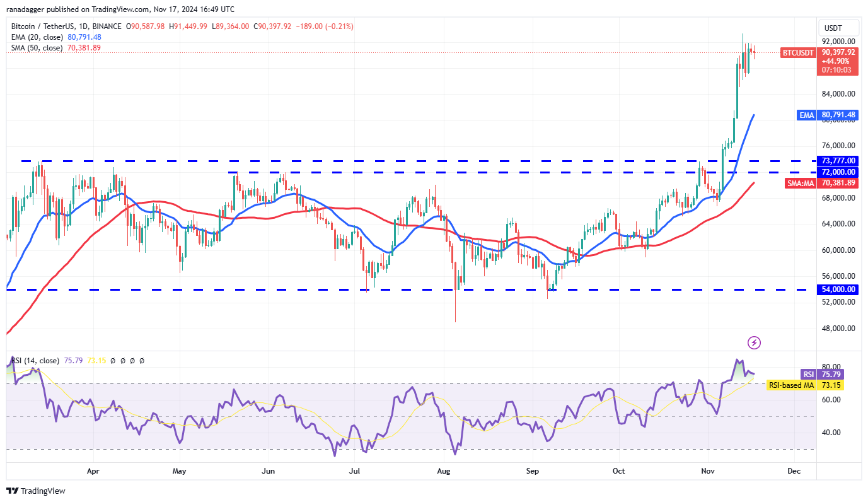Click the 54,000.00 support price tag
Screen dimensions: 868x502
point(839,289)
